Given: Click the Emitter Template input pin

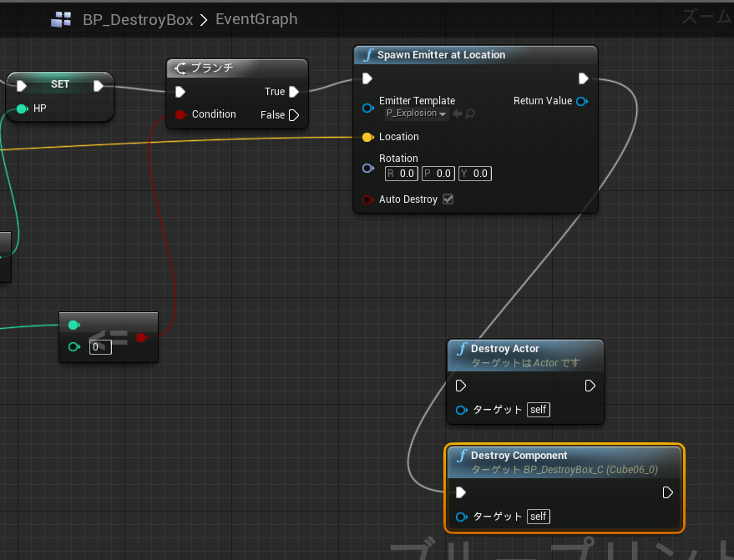Looking at the screenshot, I should pos(368,108).
